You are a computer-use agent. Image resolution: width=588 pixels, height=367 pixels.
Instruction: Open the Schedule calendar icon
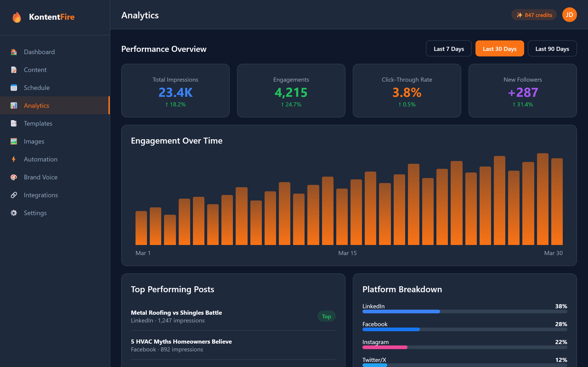14,88
